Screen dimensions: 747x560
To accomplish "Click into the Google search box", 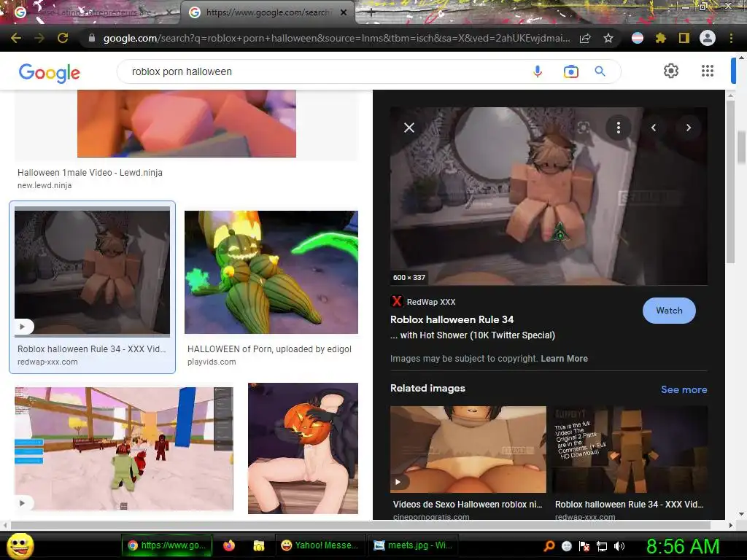I will tap(324, 71).
